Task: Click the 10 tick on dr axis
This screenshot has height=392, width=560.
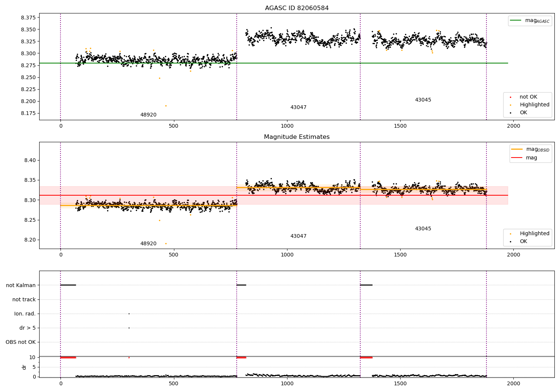Action: (32, 358)
